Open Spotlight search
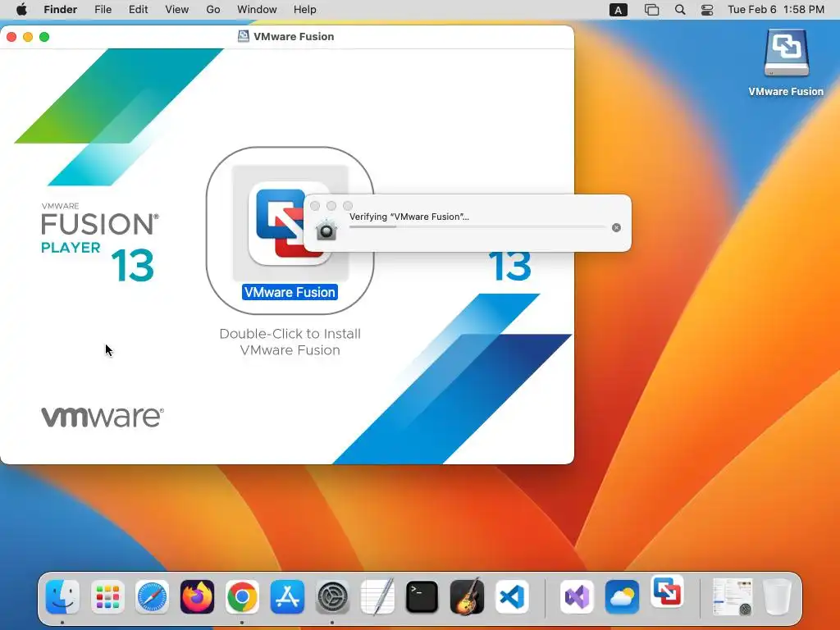The image size is (840, 630). click(x=680, y=10)
